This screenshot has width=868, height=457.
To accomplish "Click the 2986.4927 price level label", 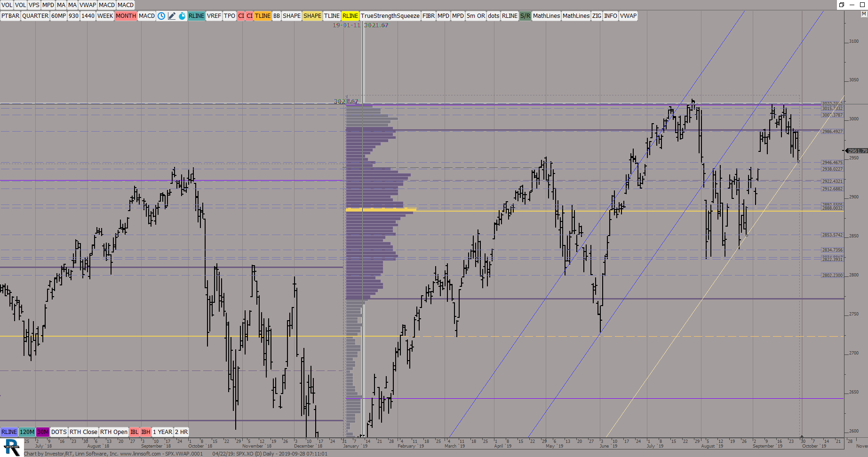I will tap(832, 132).
